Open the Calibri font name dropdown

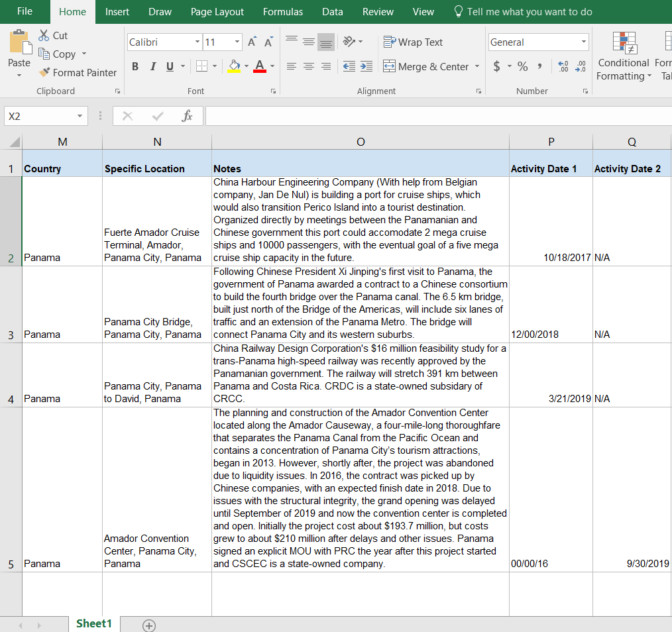pos(197,42)
